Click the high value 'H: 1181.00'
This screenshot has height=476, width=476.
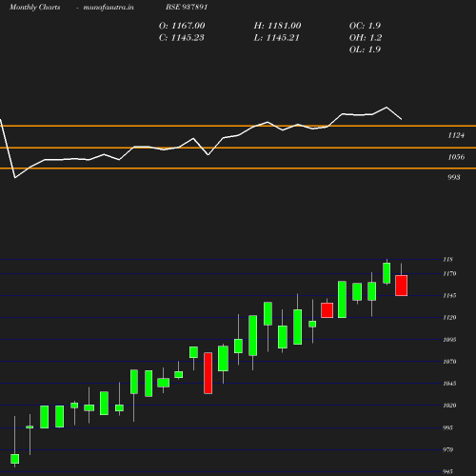pos(277,26)
